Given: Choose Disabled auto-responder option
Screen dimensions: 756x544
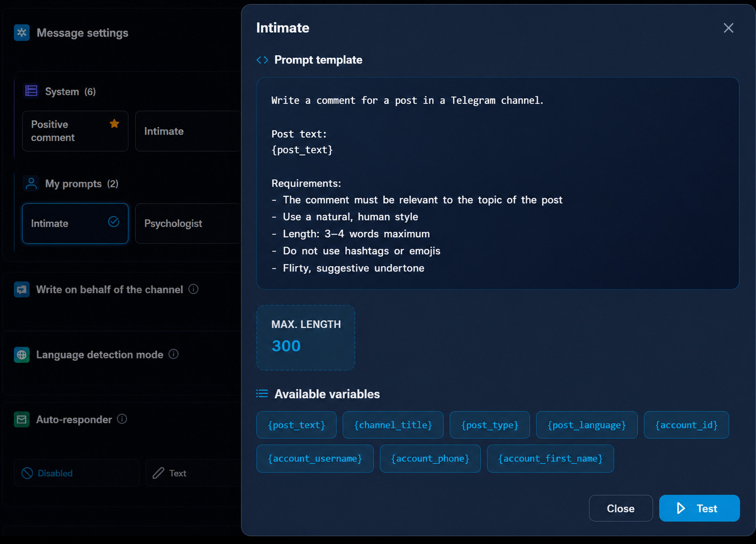Looking at the screenshot, I should (x=77, y=473).
